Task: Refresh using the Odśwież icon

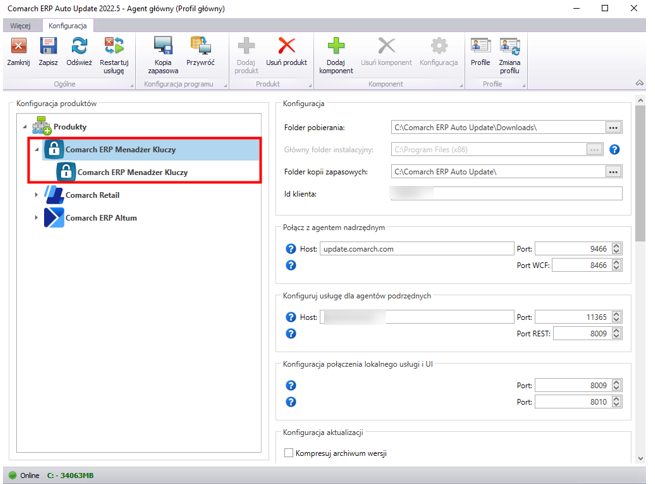Action: [79, 46]
